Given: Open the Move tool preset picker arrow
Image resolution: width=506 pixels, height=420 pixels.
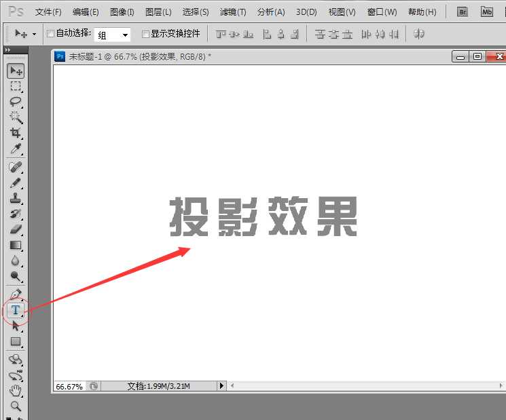Looking at the screenshot, I should click(34, 34).
